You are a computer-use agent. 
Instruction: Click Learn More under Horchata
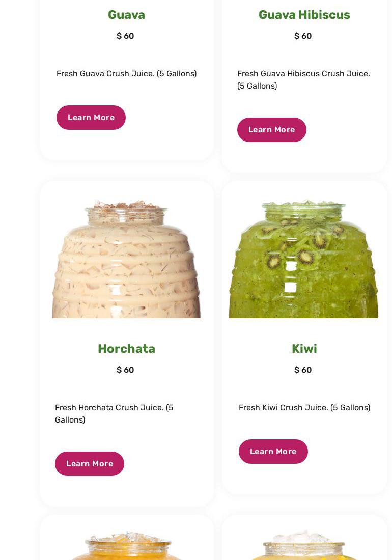tap(90, 464)
